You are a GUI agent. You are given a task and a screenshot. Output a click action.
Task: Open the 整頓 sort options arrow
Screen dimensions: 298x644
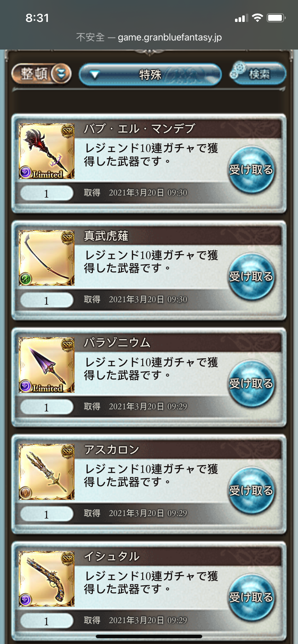coord(61,74)
